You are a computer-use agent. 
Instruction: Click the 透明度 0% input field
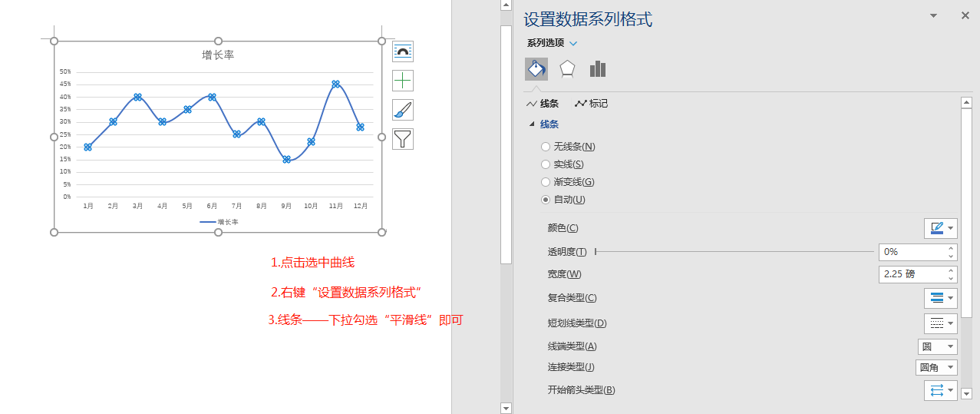[x=912, y=251]
